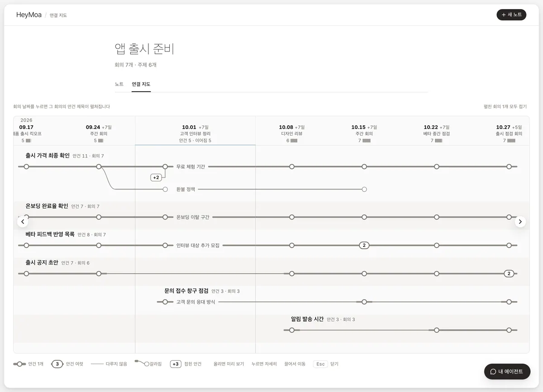Click 출시 공지 초안 node at 09.24
Image resolution: width=543 pixels, height=392 pixels.
(x=99, y=274)
